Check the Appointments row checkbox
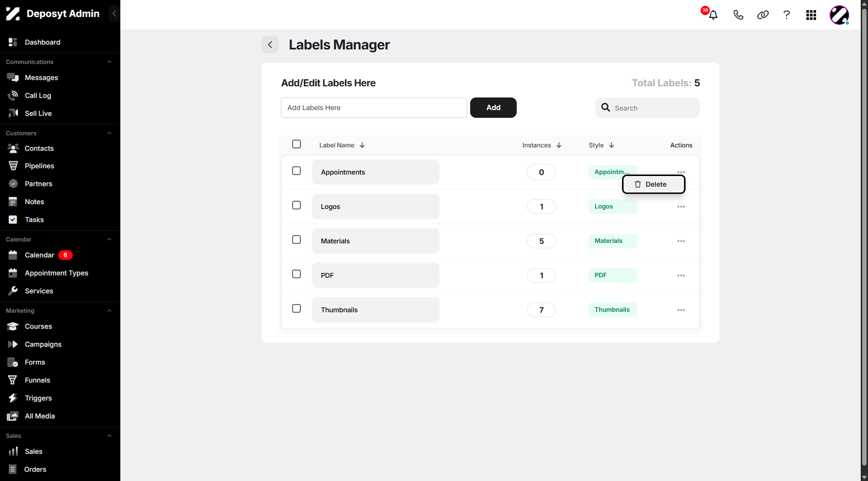The height and width of the screenshot is (481, 868). pos(296,171)
